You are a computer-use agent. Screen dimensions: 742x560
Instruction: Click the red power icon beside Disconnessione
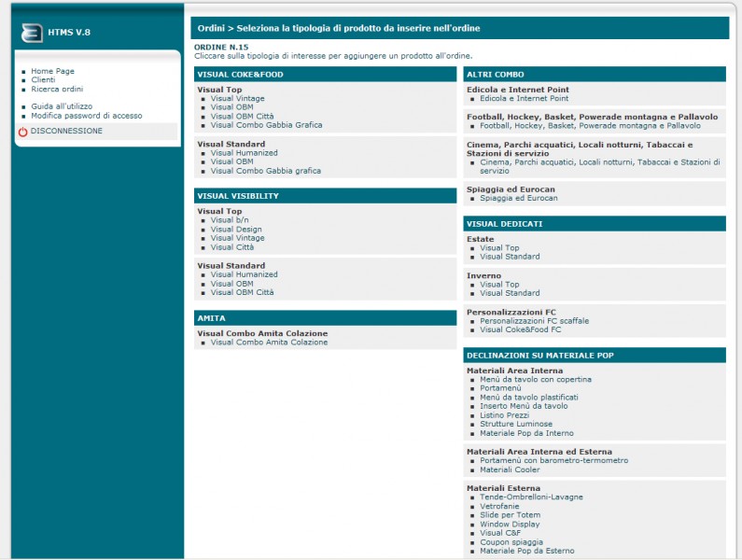click(22, 133)
